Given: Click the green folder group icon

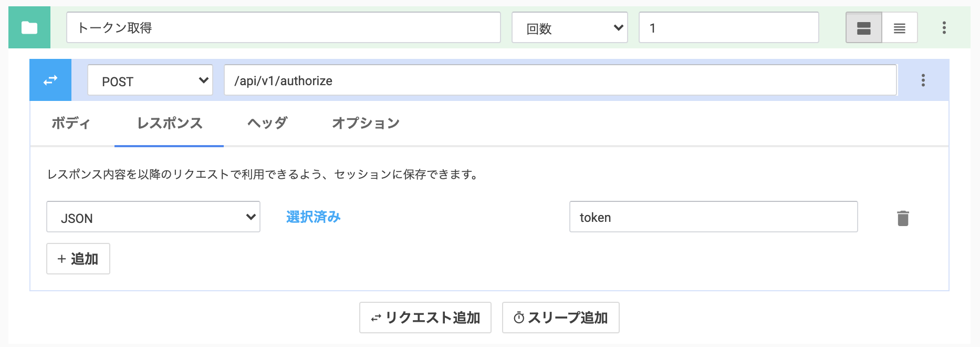Looking at the screenshot, I should 29,27.
